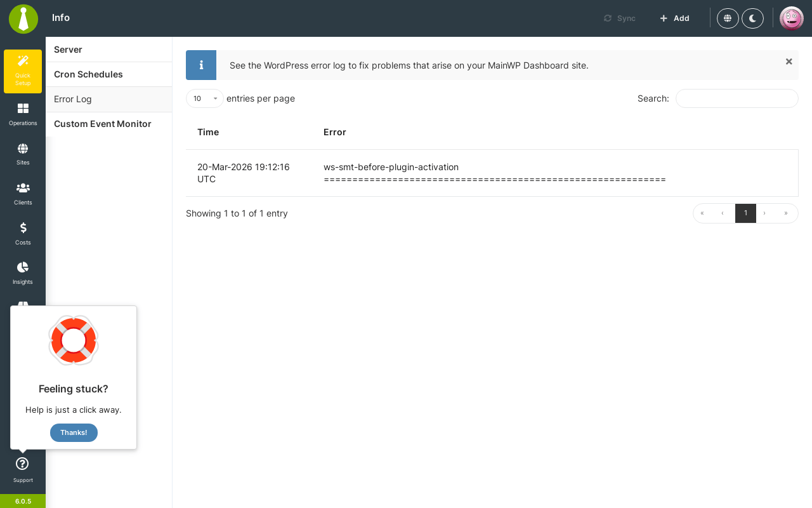This screenshot has height=508, width=812.
Task: Dismiss the error log info message
Action: pyautogui.click(x=789, y=62)
